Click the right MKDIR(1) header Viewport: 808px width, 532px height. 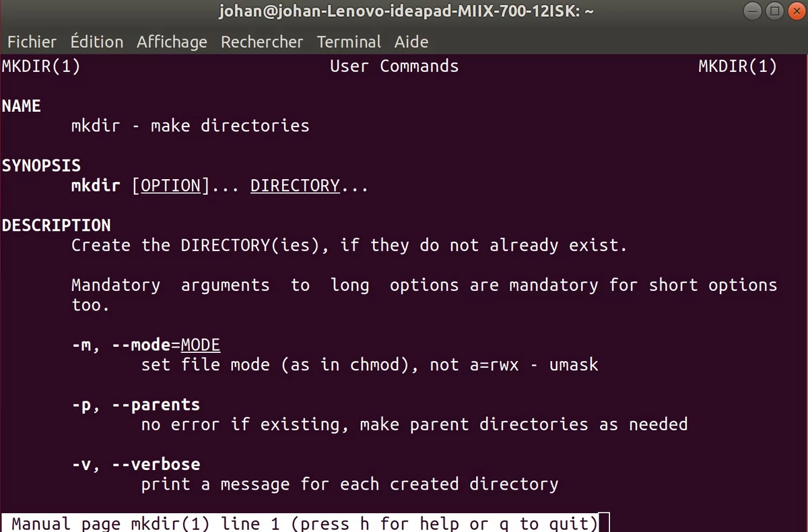point(738,67)
